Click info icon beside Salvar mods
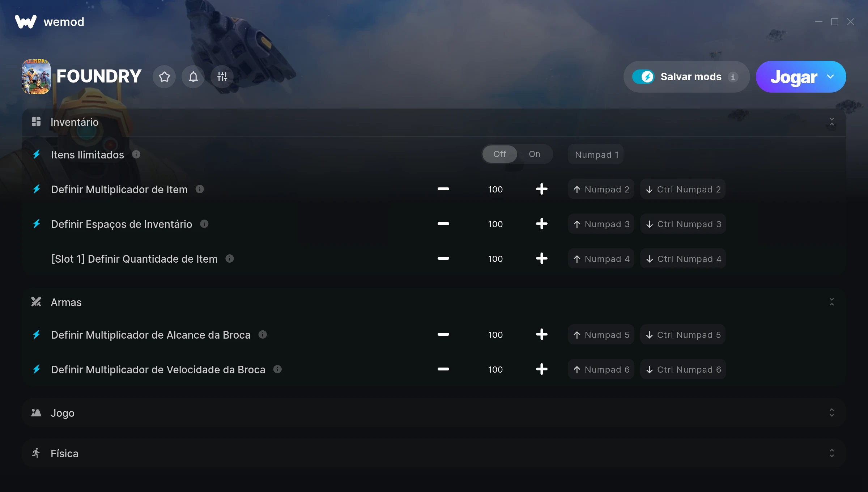Screen dimensions: 868x492 733,77
